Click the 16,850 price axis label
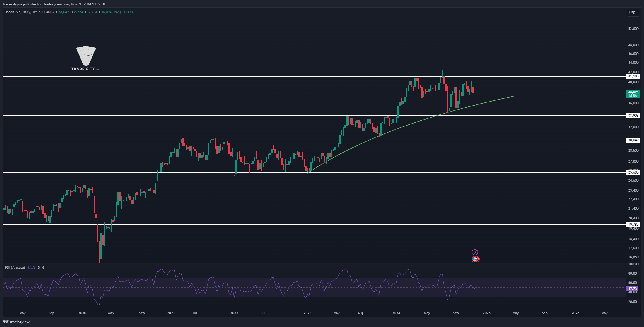644x327 pixels. pyautogui.click(x=633, y=257)
